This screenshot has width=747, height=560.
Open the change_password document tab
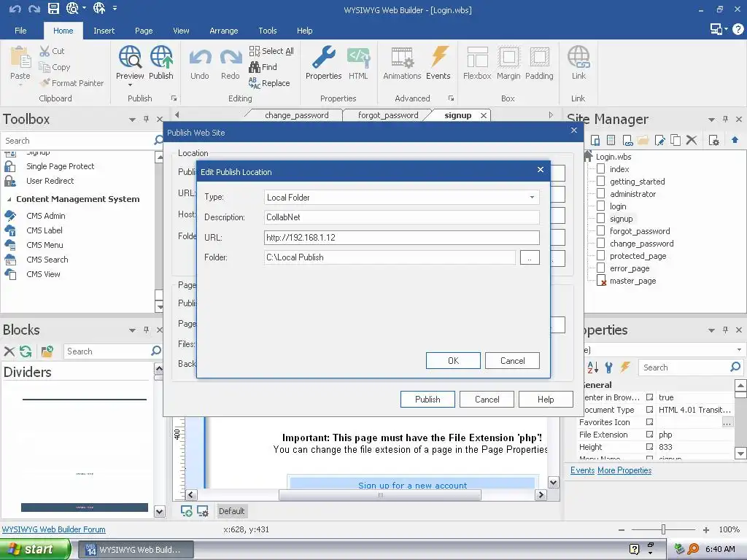coord(296,115)
